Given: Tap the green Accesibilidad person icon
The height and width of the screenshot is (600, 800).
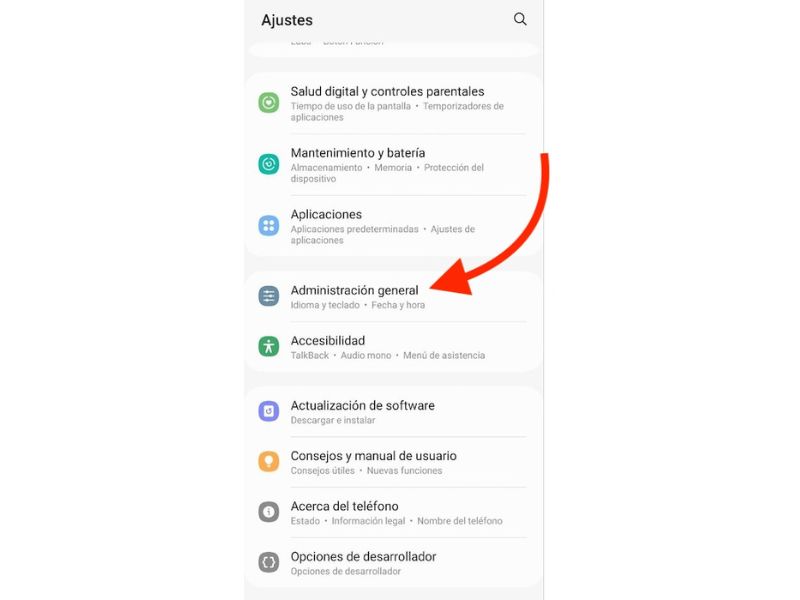Looking at the screenshot, I should click(x=268, y=346).
